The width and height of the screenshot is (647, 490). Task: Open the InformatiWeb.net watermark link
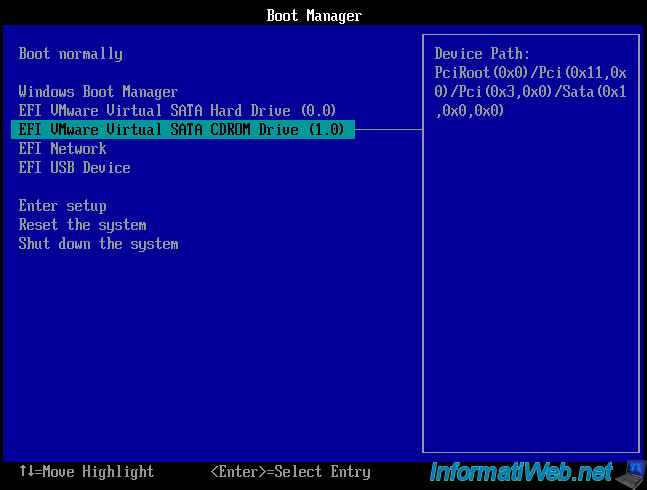coord(521,470)
